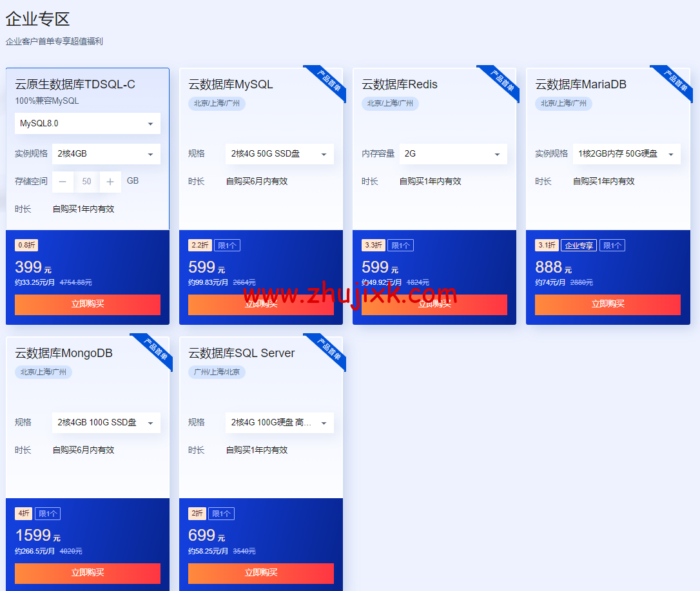This screenshot has width=700, height=591.
Task: Click the 云数据库MongoDB card title
Action: coord(64,353)
